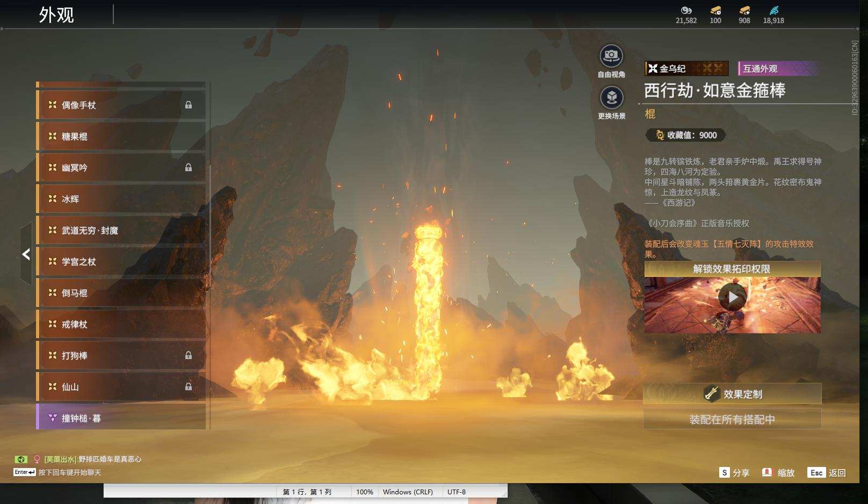Click the 908 gold currency icon

pyautogui.click(x=744, y=10)
